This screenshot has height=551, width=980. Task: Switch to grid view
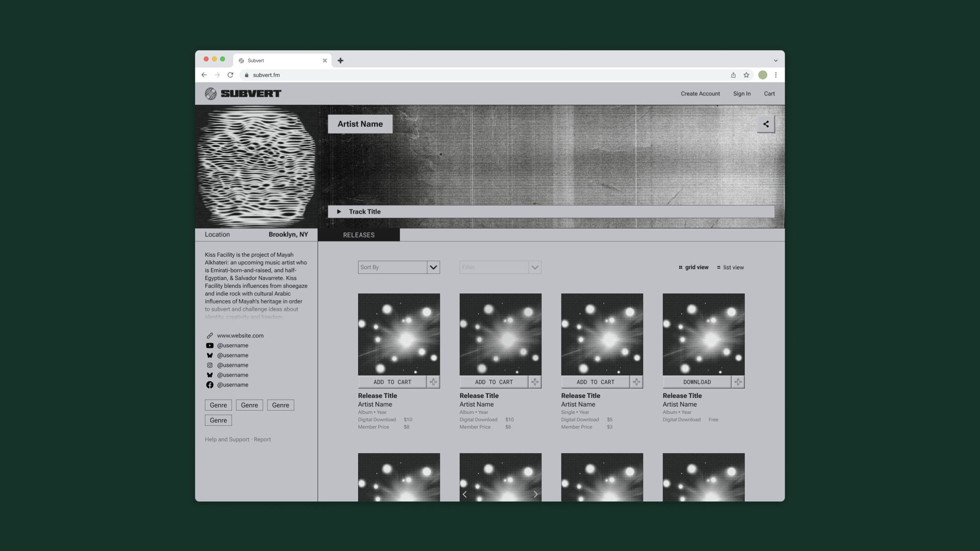(x=693, y=267)
